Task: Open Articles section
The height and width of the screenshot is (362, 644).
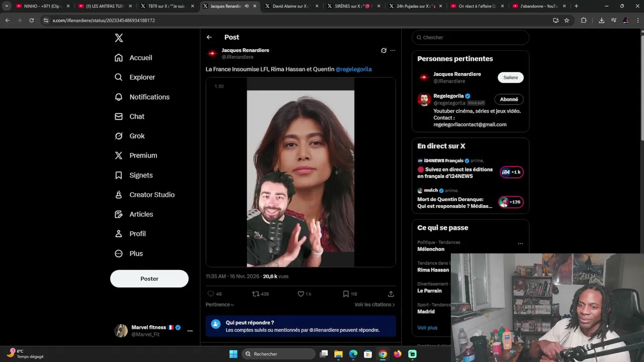Action: tap(134, 215)
